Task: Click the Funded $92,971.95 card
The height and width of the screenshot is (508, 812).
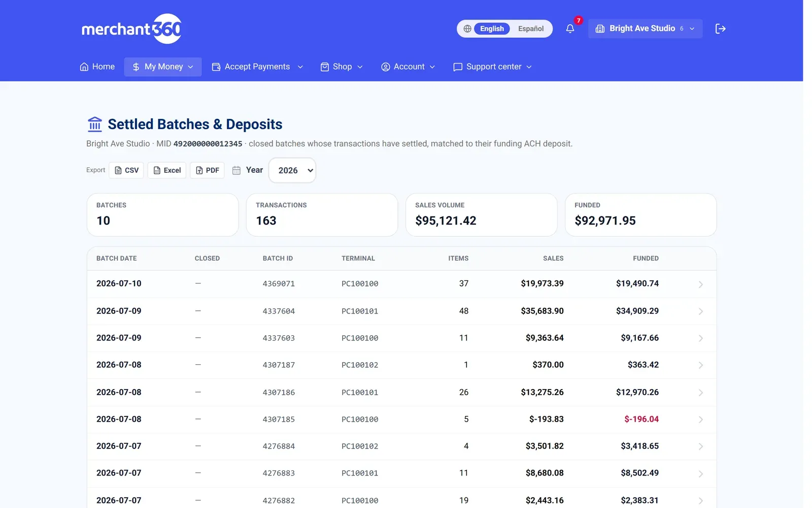Action: (x=641, y=214)
